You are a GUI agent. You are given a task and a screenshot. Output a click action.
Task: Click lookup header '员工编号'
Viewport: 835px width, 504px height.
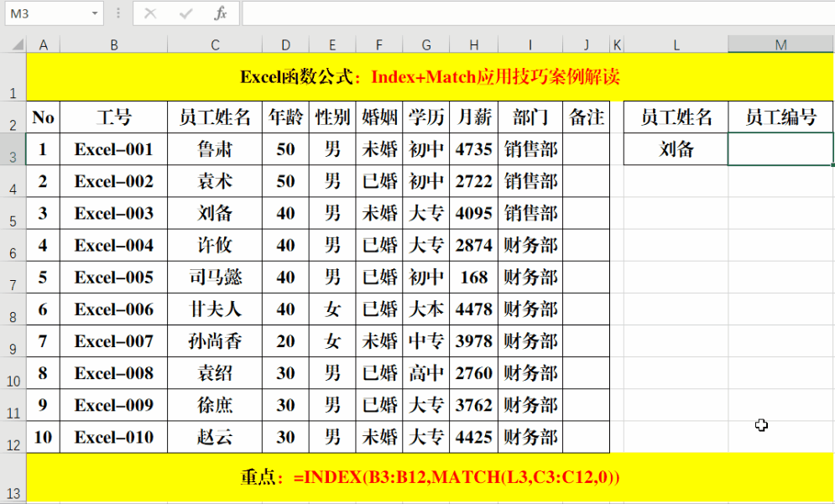(x=780, y=117)
